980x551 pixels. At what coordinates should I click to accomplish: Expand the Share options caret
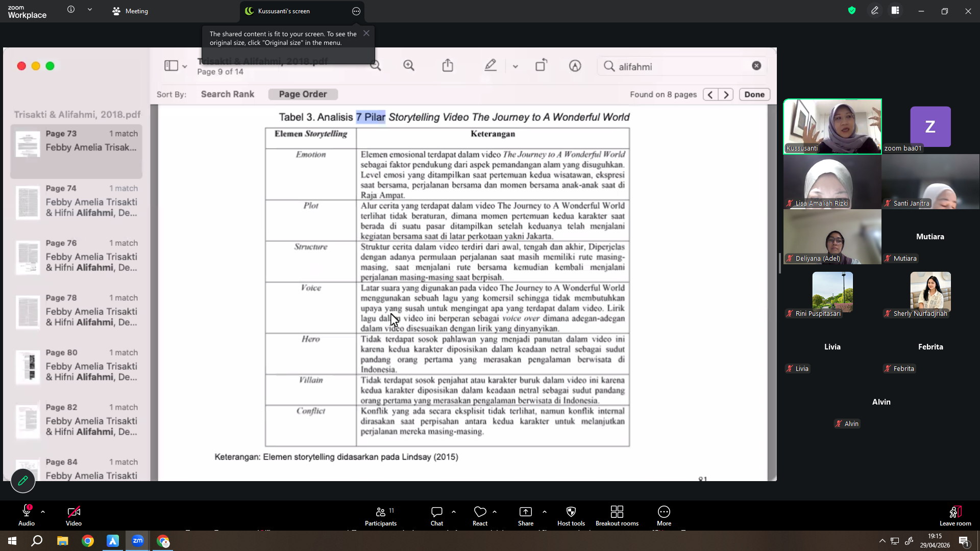click(545, 511)
